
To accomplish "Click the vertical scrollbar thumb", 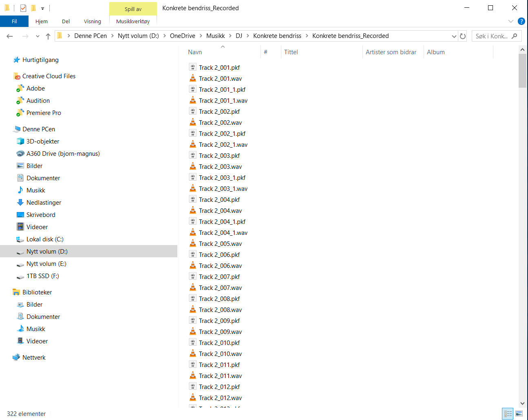I will coord(522,71).
